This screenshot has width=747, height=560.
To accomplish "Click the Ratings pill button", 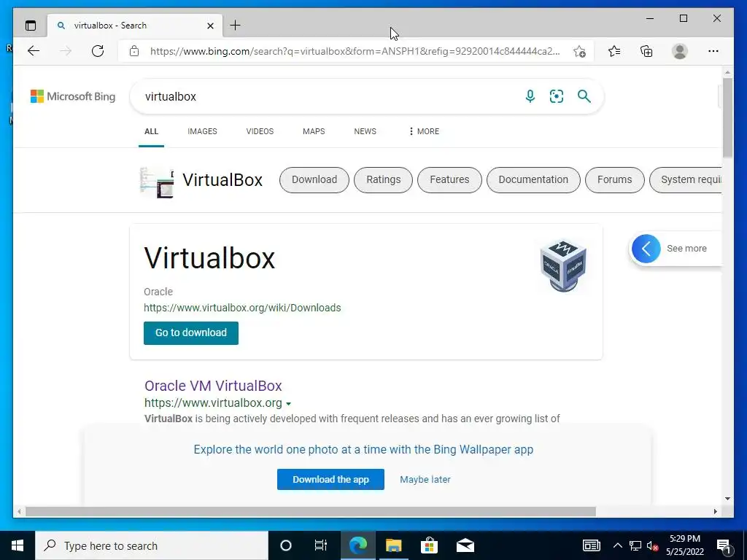I will pyautogui.click(x=384, y=180).
